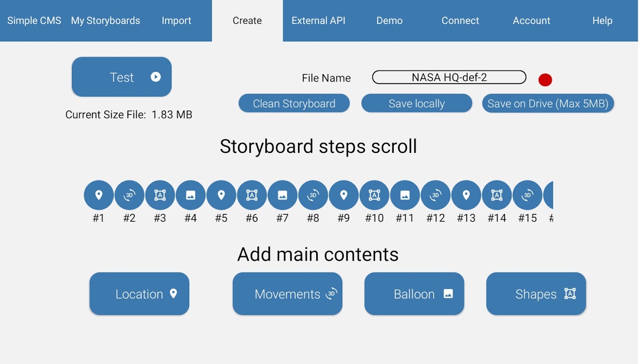Click Clean Storyboard button
The image size is (639, 364).
pyautogui.click(x=294, y=103)
